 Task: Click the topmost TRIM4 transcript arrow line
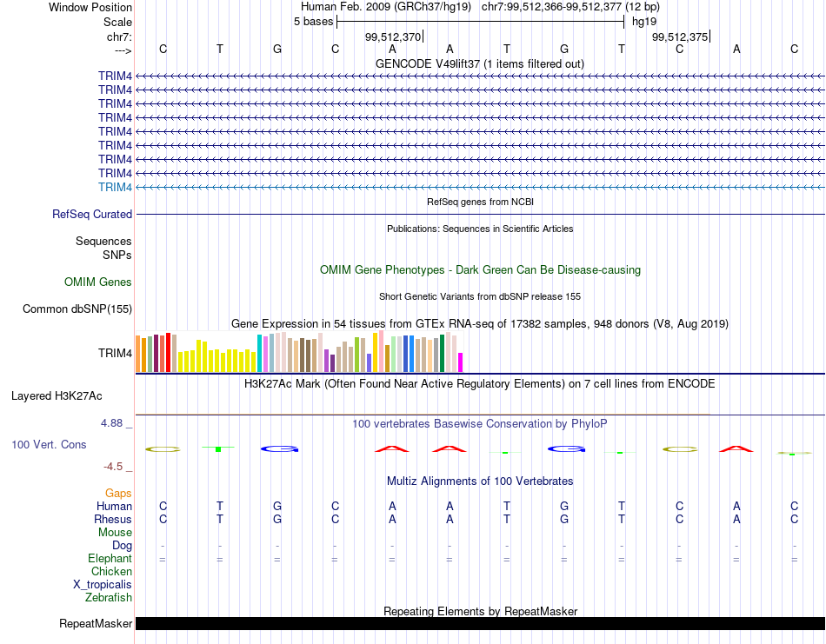click(480, 76)
